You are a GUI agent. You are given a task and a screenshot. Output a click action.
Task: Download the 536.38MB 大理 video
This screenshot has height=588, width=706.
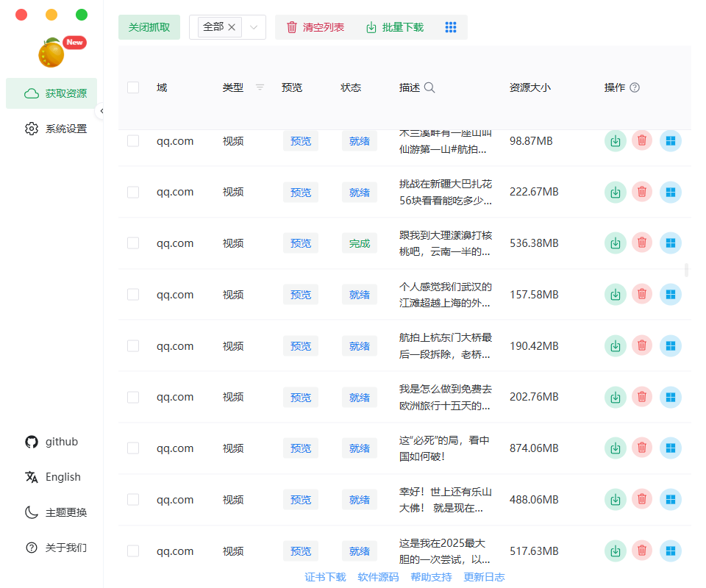point(615,243)
